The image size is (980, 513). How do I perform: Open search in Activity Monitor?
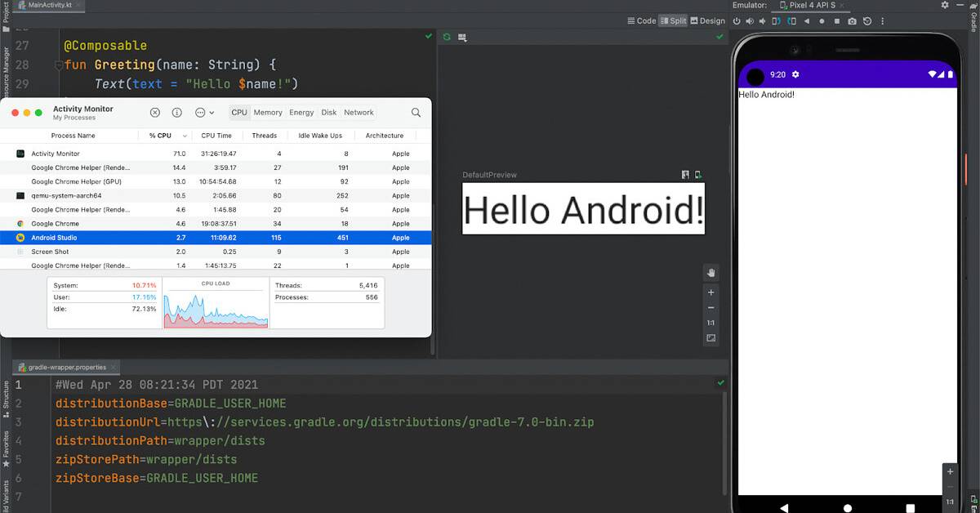point(416,113)
